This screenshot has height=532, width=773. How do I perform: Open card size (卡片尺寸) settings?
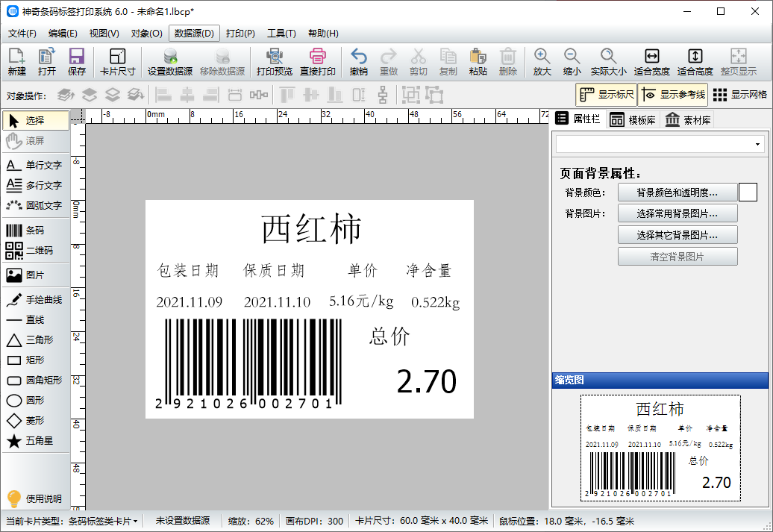tap(117, 62)
